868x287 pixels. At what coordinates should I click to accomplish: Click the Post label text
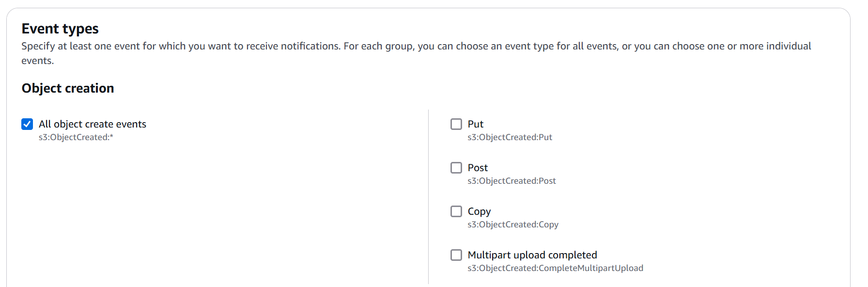click(478, 168)
